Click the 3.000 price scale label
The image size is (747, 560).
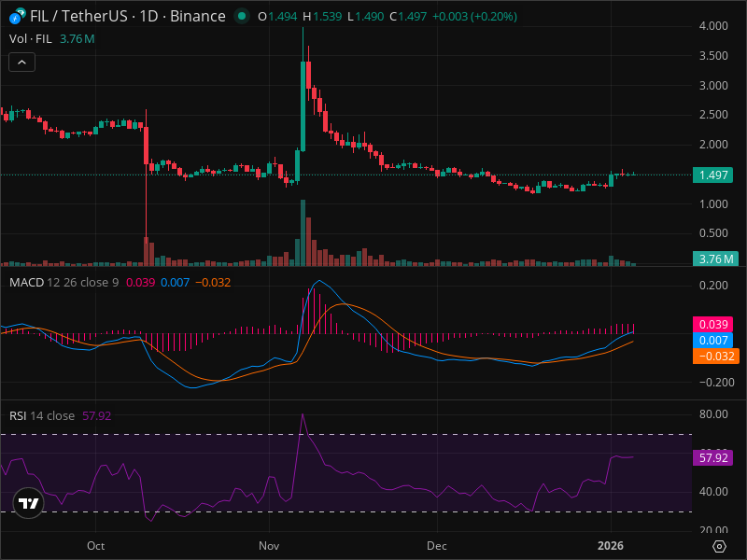[713, 86]
